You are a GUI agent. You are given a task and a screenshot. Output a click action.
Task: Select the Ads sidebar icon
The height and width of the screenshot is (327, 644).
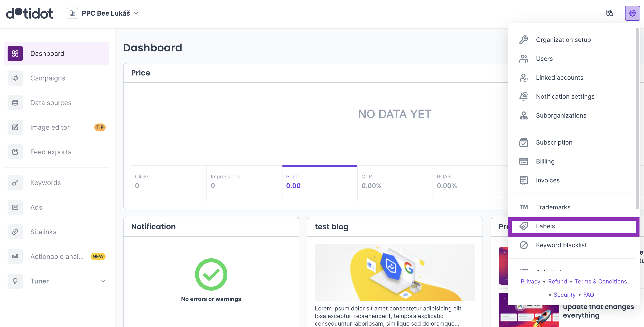pos(15,207)
